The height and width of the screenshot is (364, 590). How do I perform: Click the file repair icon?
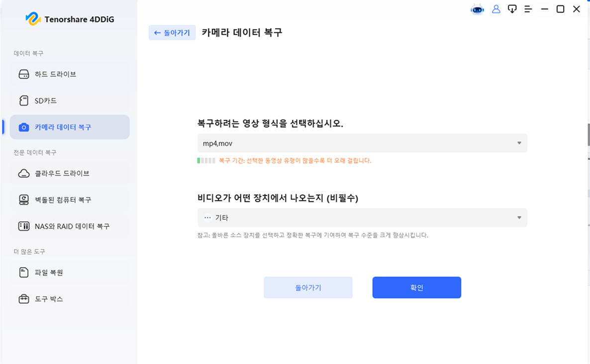24,272
